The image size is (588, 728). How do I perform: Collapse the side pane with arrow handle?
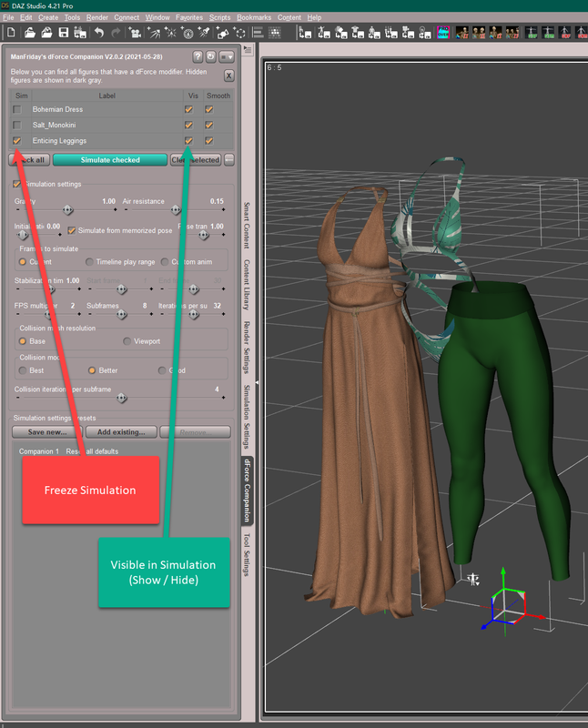(257, 382)
